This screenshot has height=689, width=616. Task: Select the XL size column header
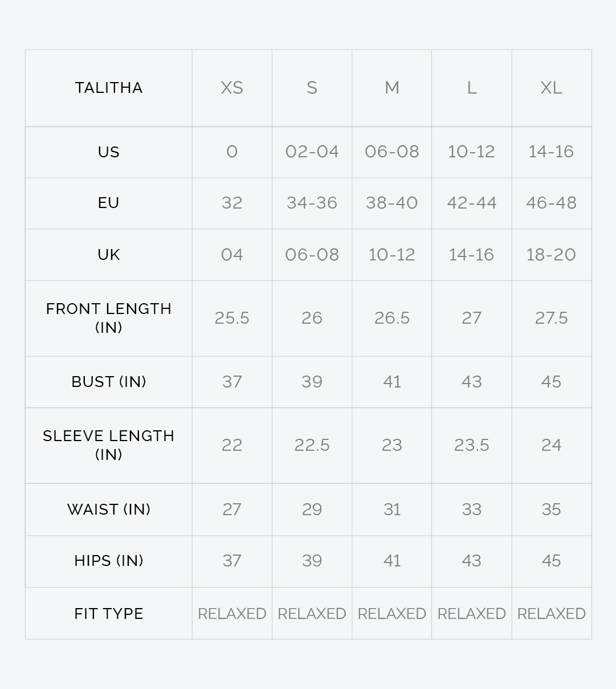[x=552, y=88]
